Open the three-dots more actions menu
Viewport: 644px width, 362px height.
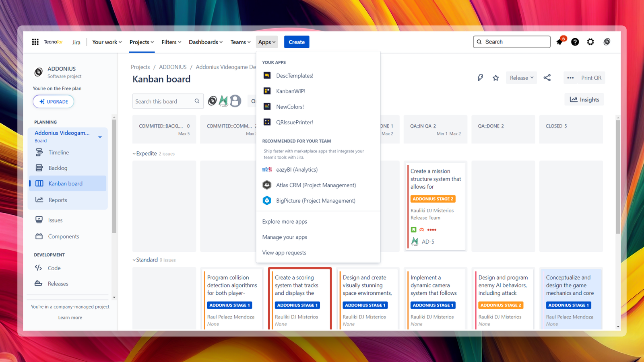570,78
